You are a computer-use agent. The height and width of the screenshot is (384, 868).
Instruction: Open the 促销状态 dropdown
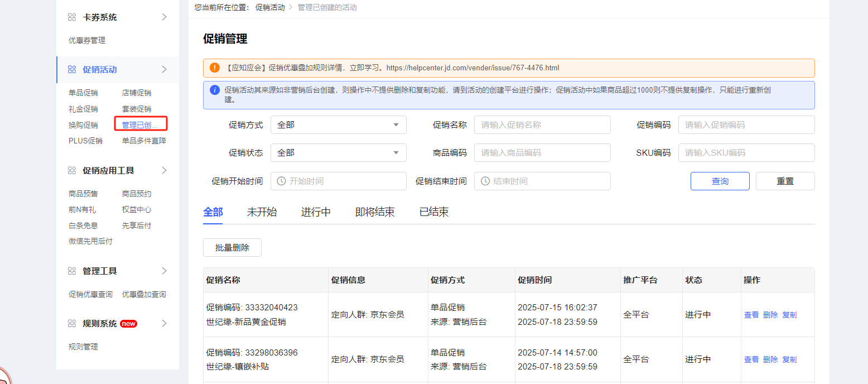tap(338, 152)
